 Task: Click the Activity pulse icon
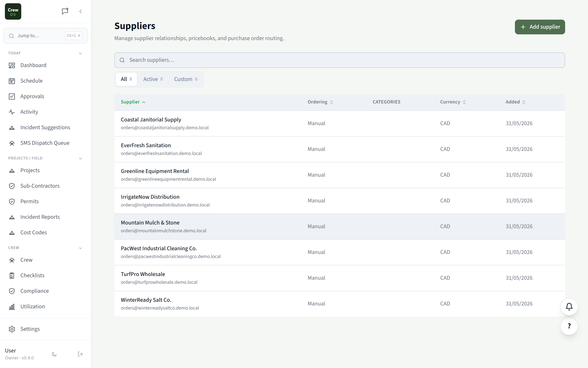12,112
